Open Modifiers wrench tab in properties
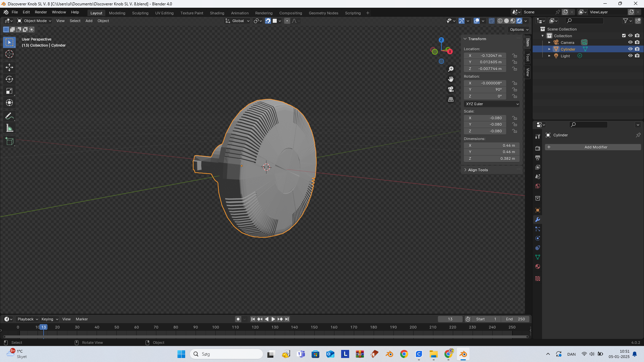Image resolution: width=644 pixels, height=362 pixels. [x=538, y=220]
